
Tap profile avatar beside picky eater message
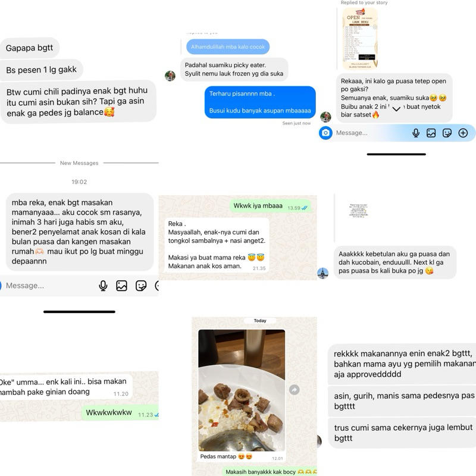pyautogui.click(x=170, y=76)
